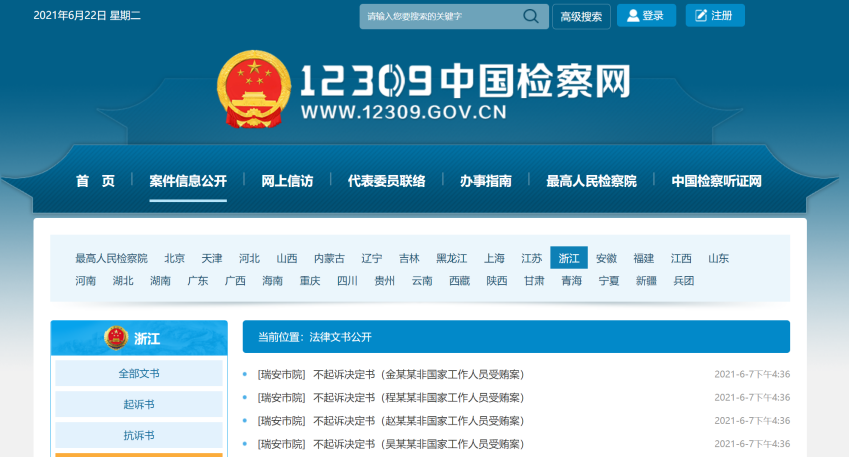Viewport: 849px width, 457px height.
Task: Select 西藏 region
Action: 459,280
